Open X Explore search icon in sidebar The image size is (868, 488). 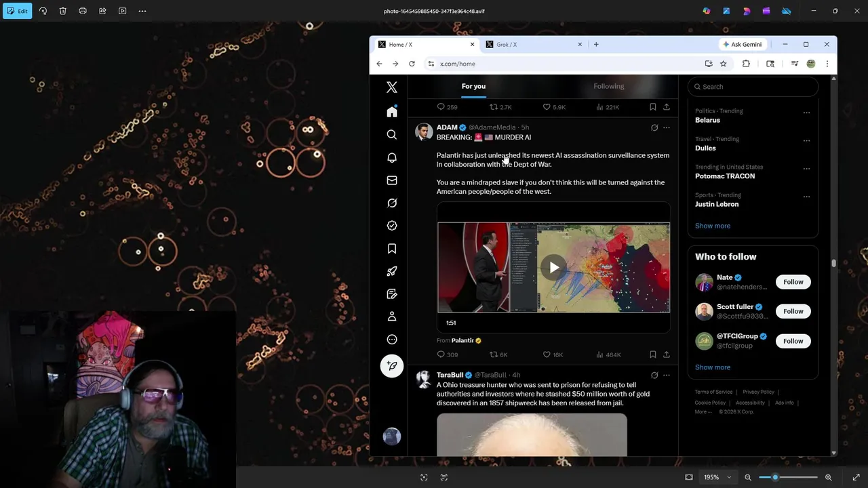click(392, 135)
